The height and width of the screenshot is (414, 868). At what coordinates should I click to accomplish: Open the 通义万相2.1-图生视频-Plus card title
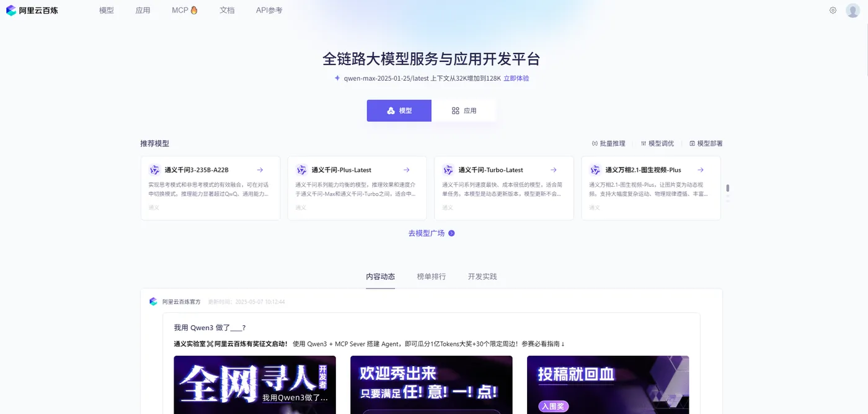[x=643, y=170]
